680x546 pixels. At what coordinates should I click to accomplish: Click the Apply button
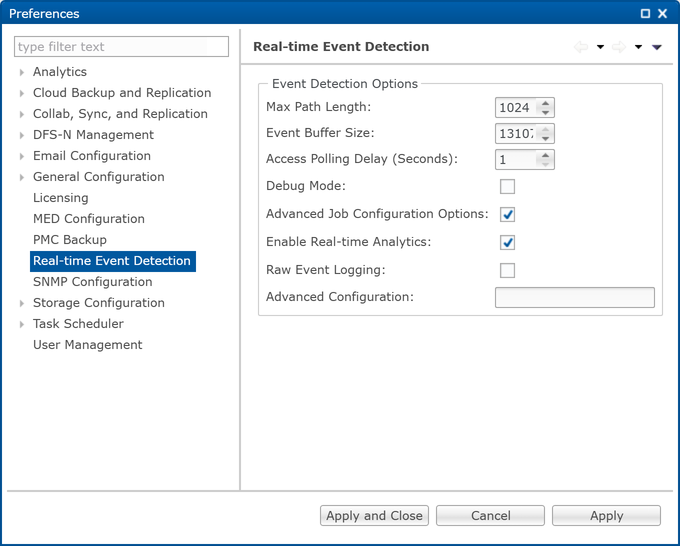606,516
